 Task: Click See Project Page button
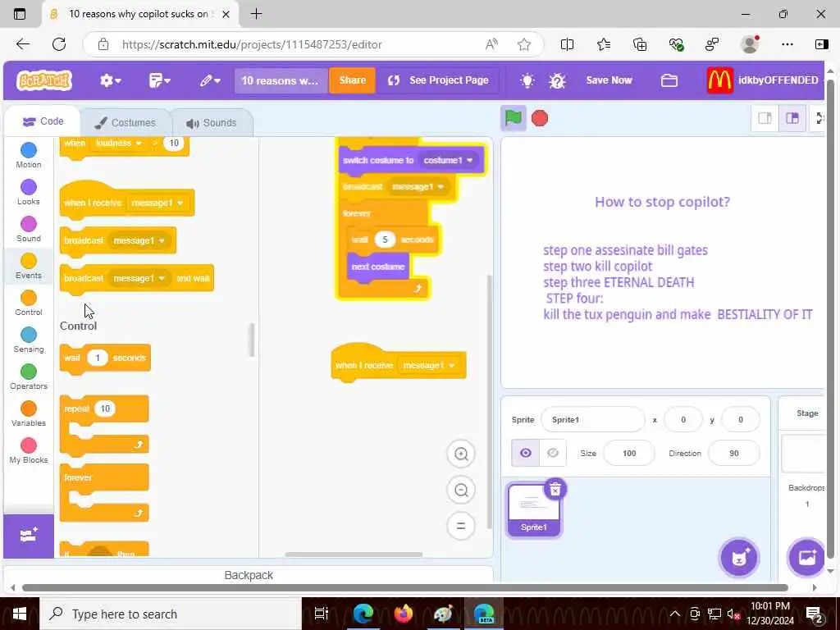click(x=438, y=80)
